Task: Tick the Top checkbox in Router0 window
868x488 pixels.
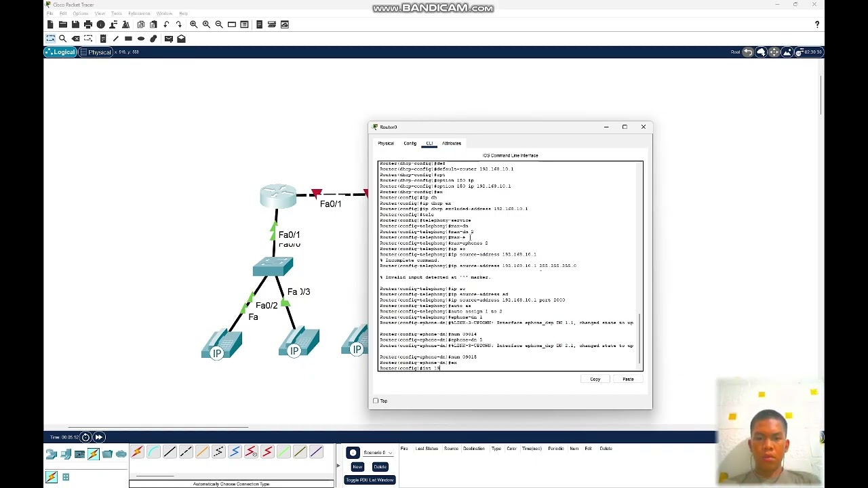Action: coord(376,401)
